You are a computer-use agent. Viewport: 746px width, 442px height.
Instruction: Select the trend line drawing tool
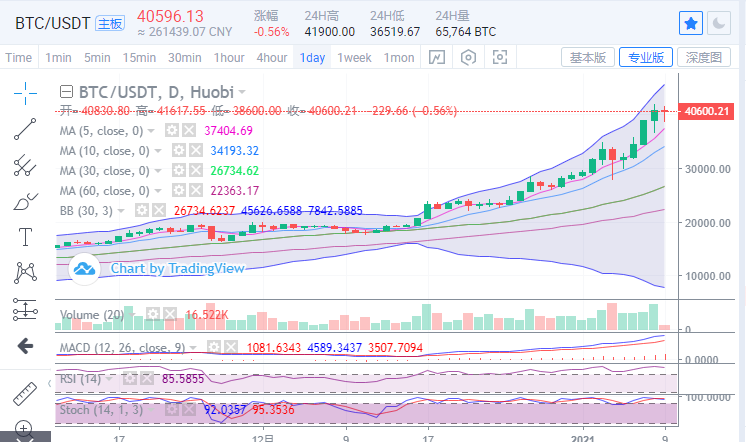[25, 129]
